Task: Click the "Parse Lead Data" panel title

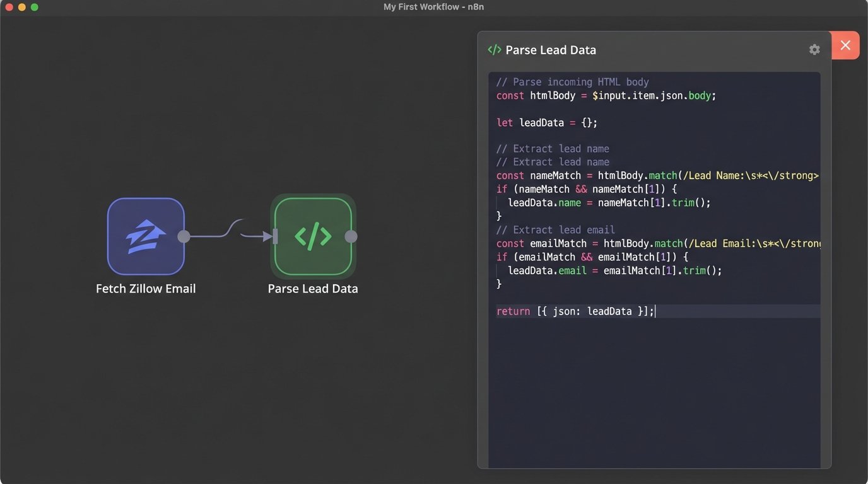Action: point(551,50)
